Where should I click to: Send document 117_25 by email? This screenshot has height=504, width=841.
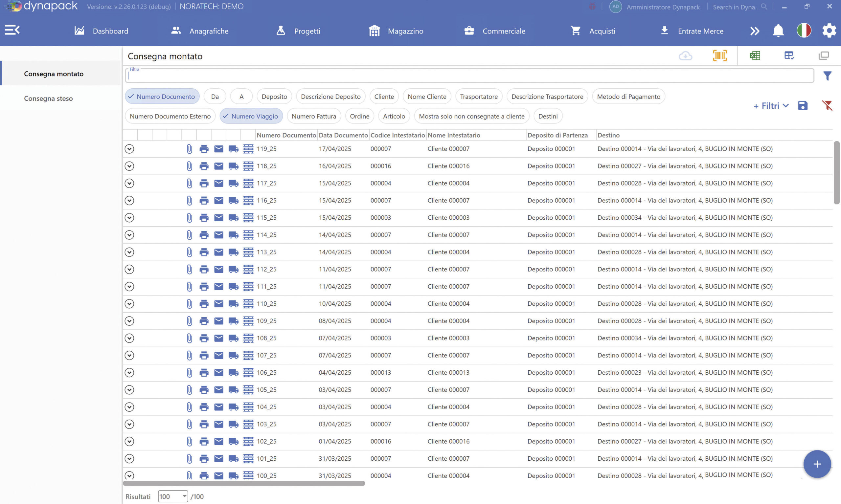point(219,183)
